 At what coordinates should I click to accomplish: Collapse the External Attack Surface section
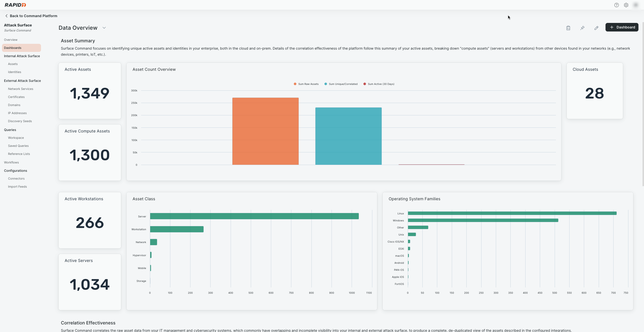pyautogui.click(x=22, y=81)
